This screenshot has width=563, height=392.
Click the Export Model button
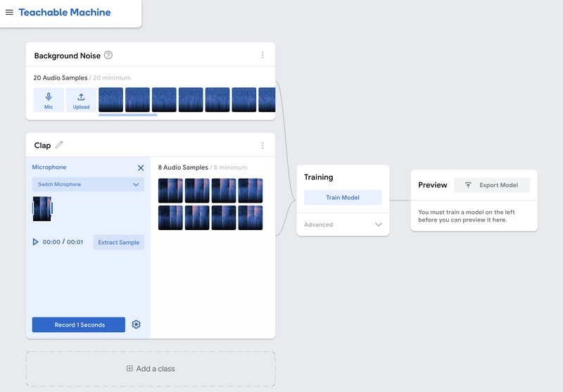click(492, 185)
